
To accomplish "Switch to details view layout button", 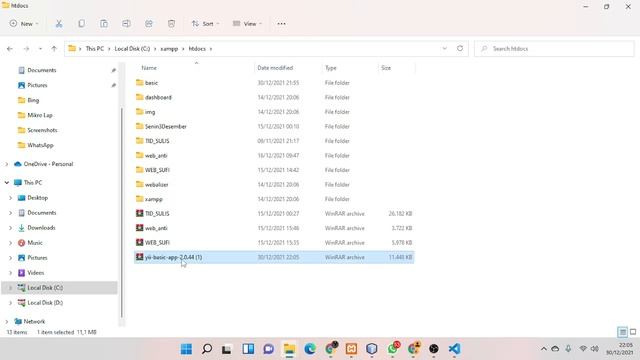I will click(x=622, y=332).
